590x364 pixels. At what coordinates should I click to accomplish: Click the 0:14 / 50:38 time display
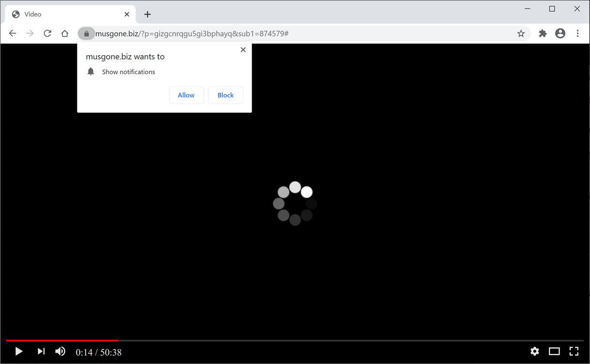click(x=99, y=352)
